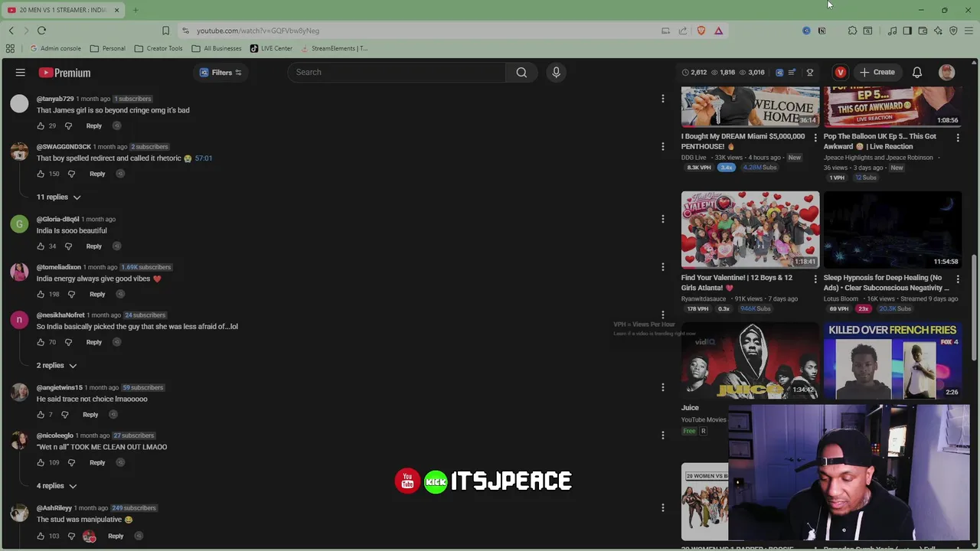Reply to the @AshRileyy comment

116,536
